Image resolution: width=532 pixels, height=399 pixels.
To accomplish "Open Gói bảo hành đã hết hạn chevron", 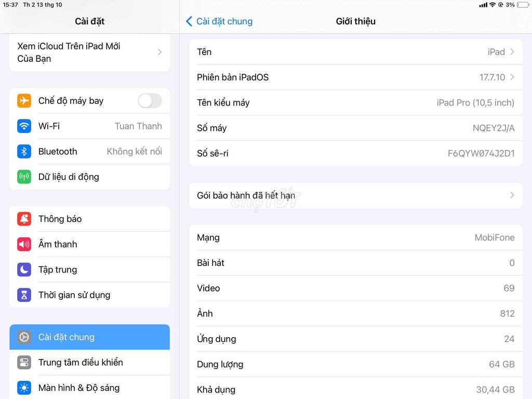I will pos(512,195).
